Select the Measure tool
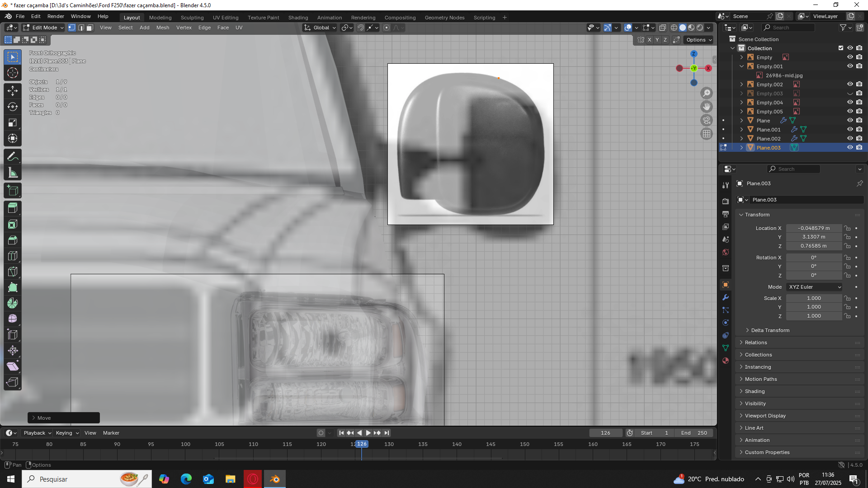 pyautogui.click(x=13, y=173)
